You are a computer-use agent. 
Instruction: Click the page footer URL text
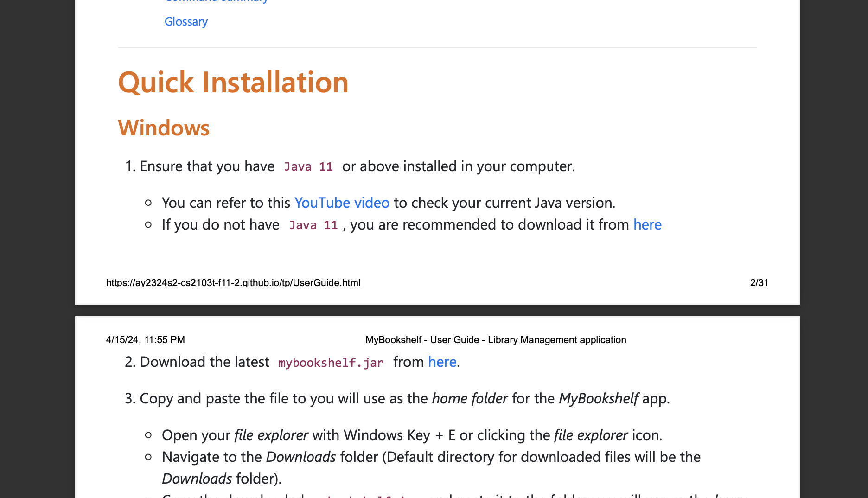pyautogui.click(x=233, y=283)
